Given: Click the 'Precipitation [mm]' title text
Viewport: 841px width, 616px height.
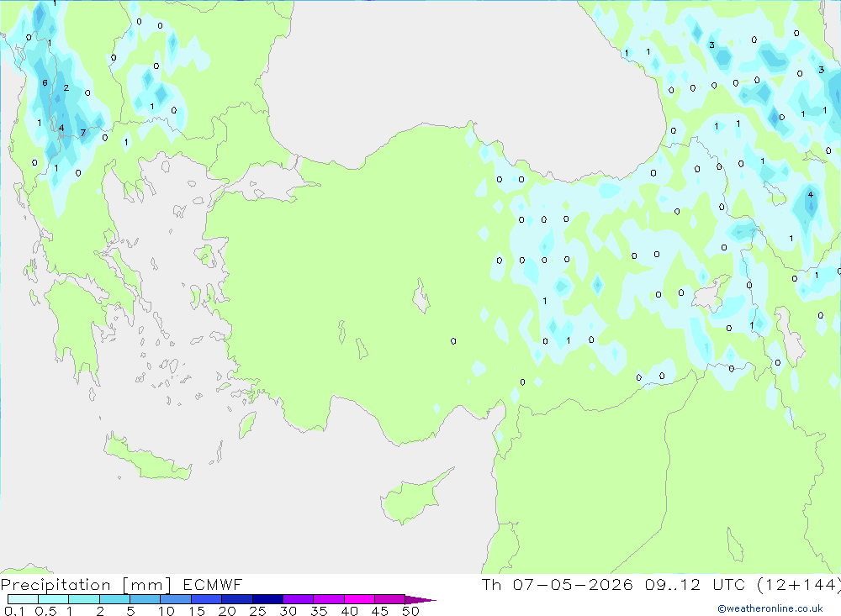Looking at the screenshot, I should 86,585.
